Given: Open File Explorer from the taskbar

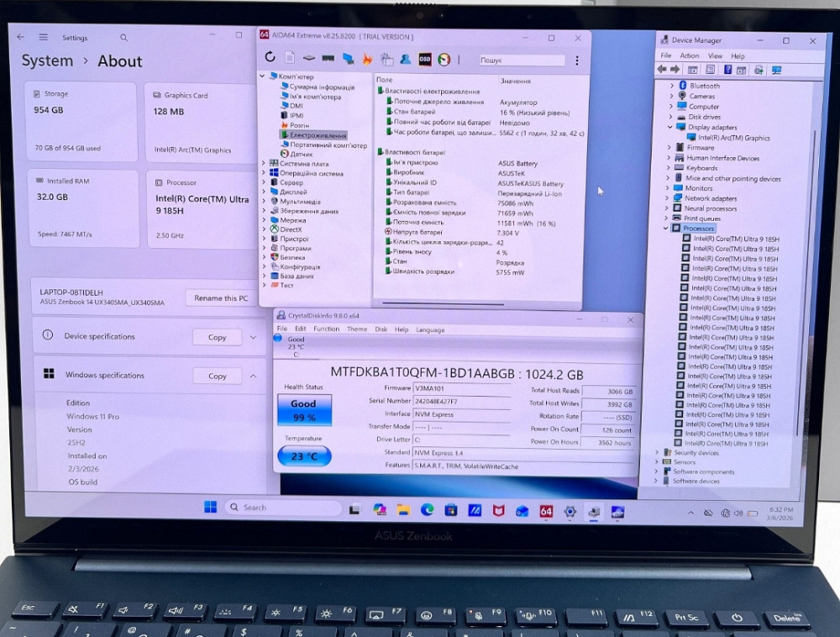Looking at the screenshot, I should pos(403,510).
